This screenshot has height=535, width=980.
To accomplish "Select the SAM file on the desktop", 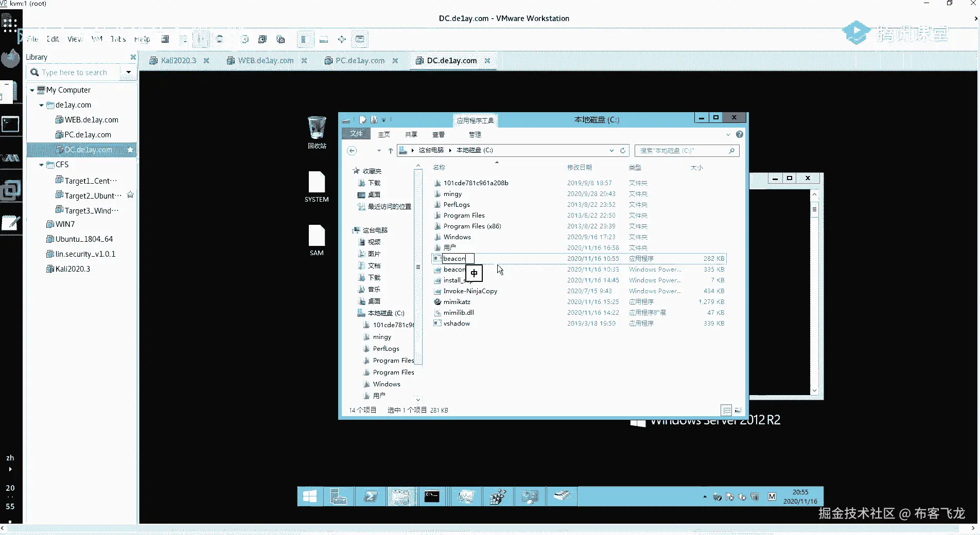I will (317, 240).
